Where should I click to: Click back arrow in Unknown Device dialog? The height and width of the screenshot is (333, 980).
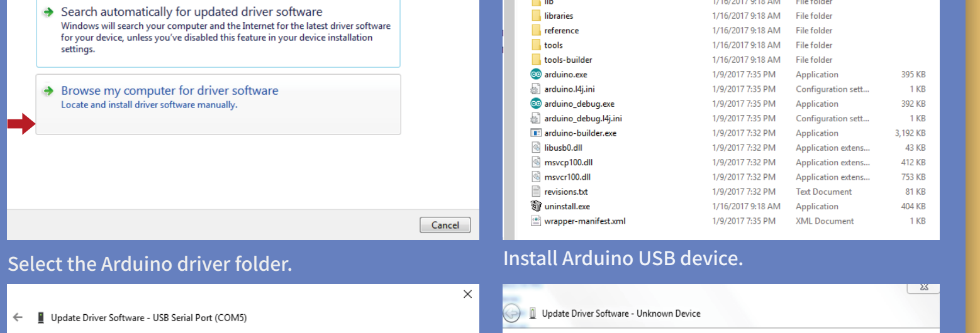point(512,313)
